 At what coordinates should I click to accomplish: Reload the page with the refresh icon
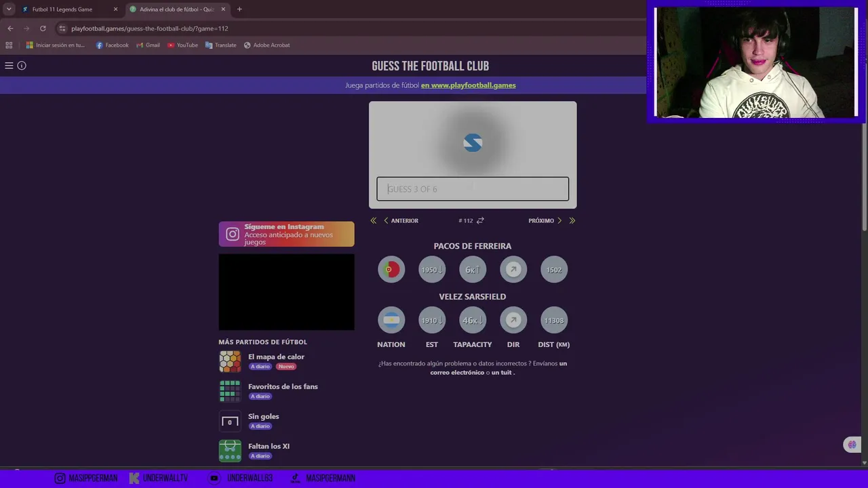43,28
